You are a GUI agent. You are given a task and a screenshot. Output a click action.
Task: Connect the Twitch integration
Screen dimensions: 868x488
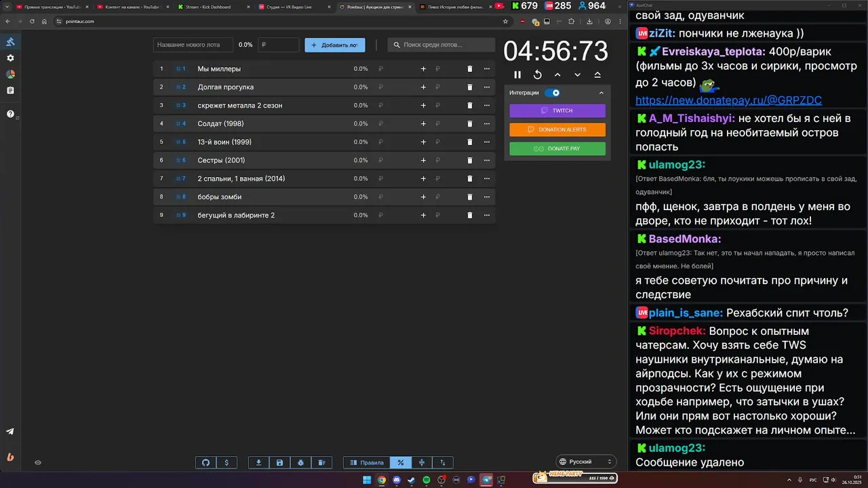557,110
